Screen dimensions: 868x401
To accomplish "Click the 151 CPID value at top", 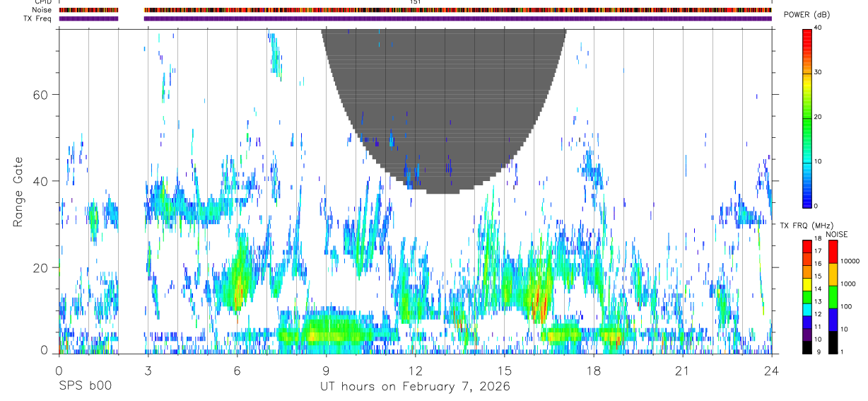I will 416,2.
